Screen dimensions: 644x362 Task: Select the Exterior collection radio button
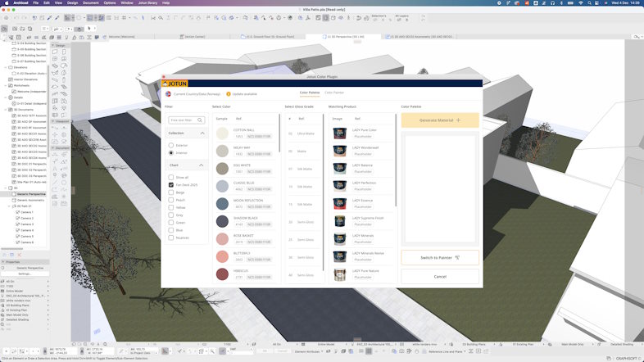click(171, 145)
